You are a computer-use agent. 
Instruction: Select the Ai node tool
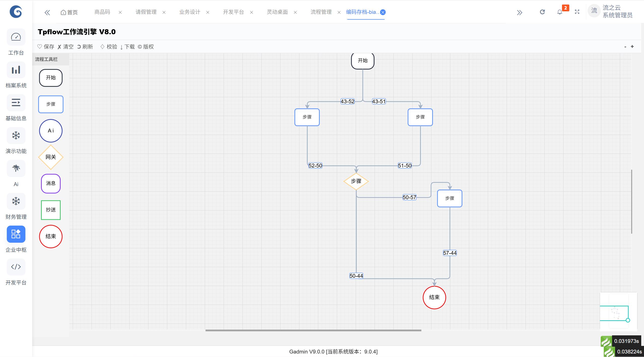click(x=51, y=131)
